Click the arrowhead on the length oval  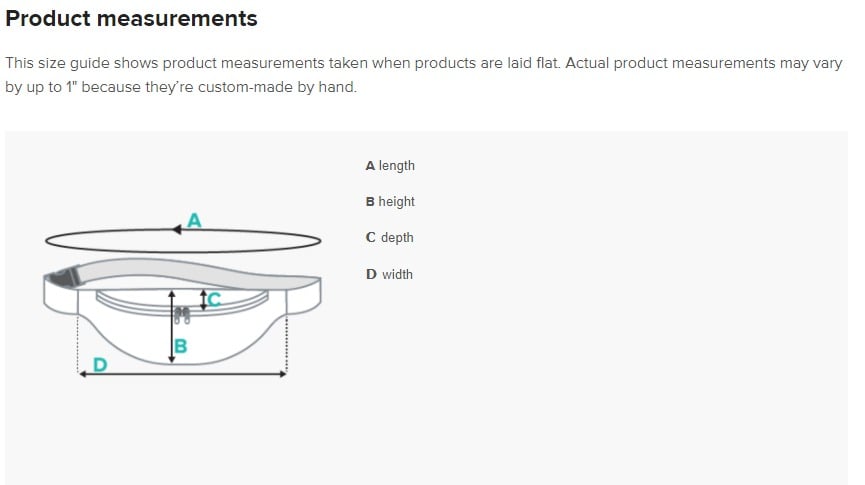176,229
